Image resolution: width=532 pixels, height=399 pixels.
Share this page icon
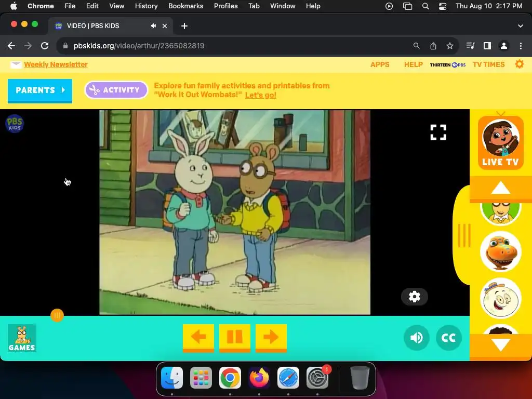point(433,46)
